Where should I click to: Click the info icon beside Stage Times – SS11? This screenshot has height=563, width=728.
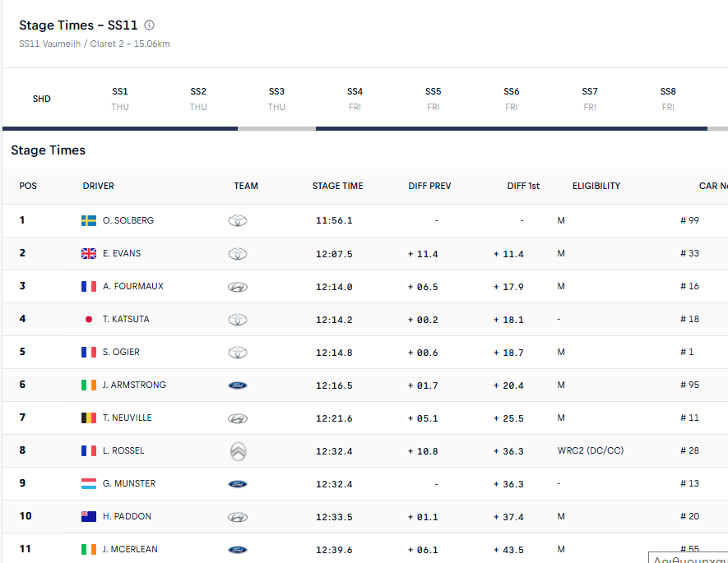150,25
